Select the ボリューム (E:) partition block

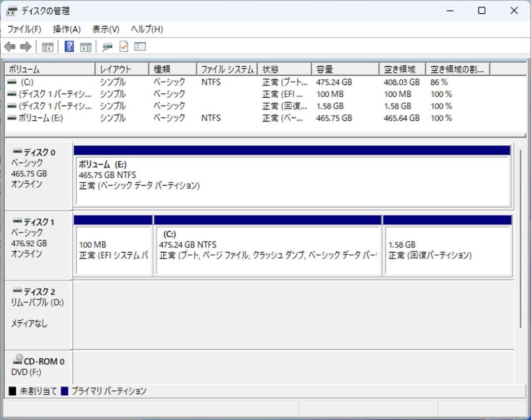(293, 179)
